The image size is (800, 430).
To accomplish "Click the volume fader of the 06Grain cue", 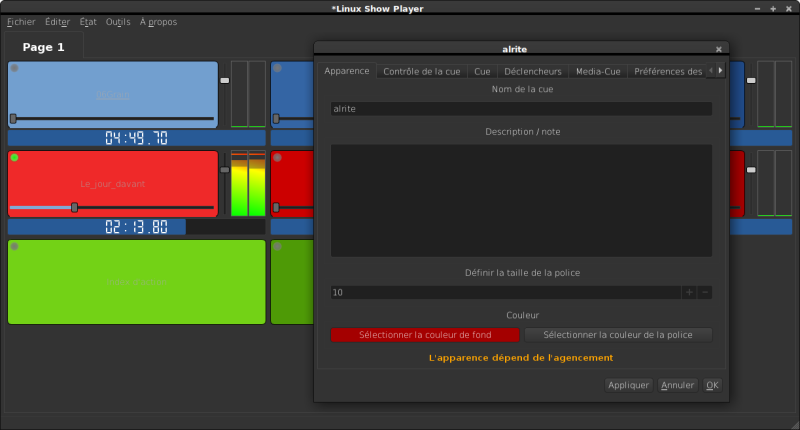I will click(224, 81).
